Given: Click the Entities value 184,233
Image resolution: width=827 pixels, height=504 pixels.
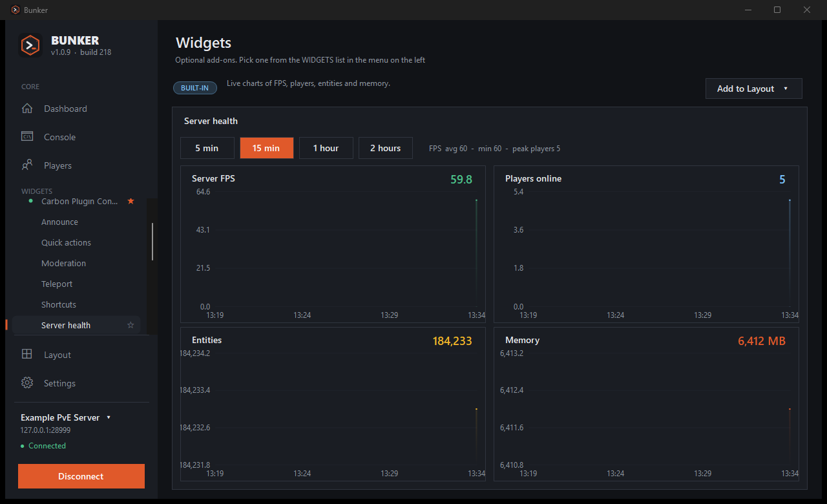Looking at the screenshot, I should point(452,341).
